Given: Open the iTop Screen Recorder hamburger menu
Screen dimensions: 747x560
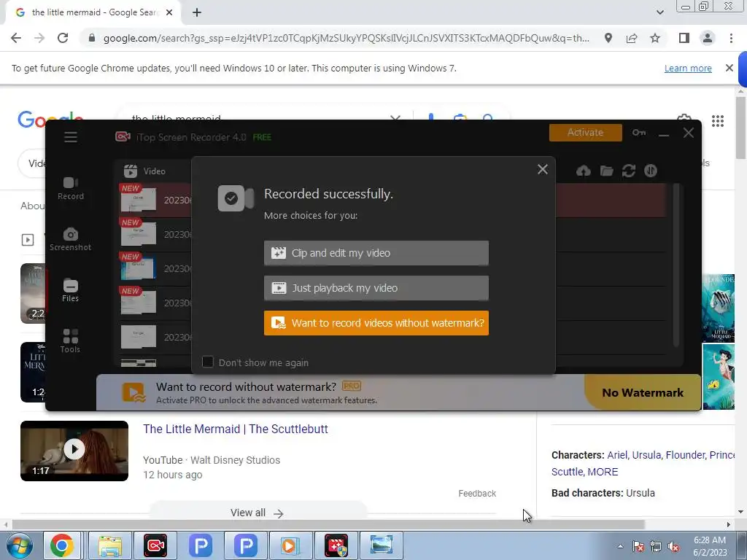Looking at the screenshot, I should tap(71, 137).
